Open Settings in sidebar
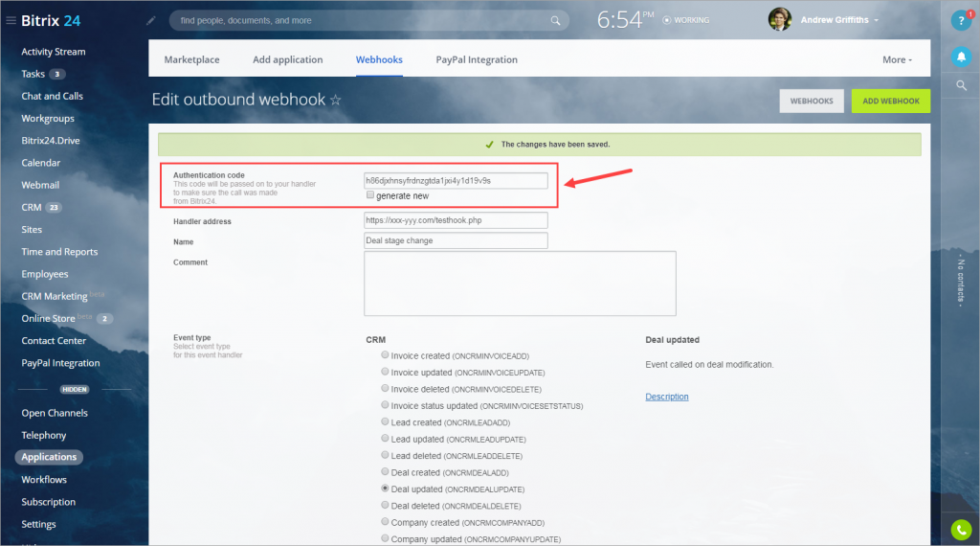Image resolution: width=980 pixels, height=546 pixels. 38,524
